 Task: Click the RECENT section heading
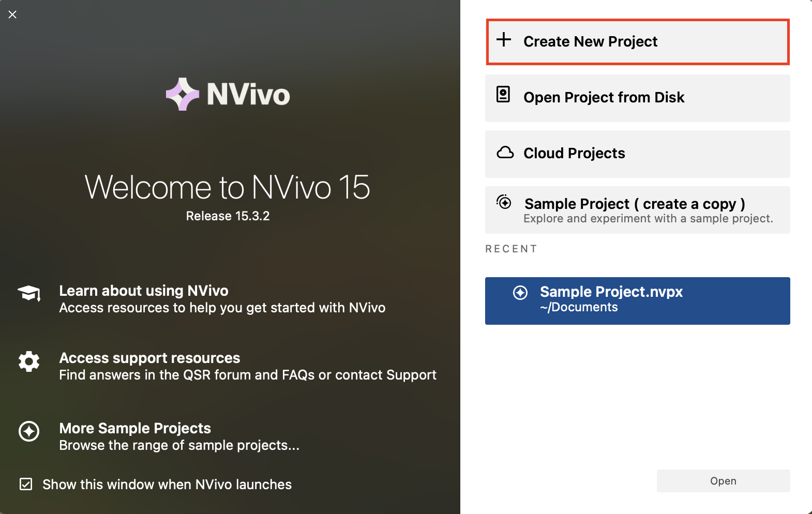coord(511,249)
